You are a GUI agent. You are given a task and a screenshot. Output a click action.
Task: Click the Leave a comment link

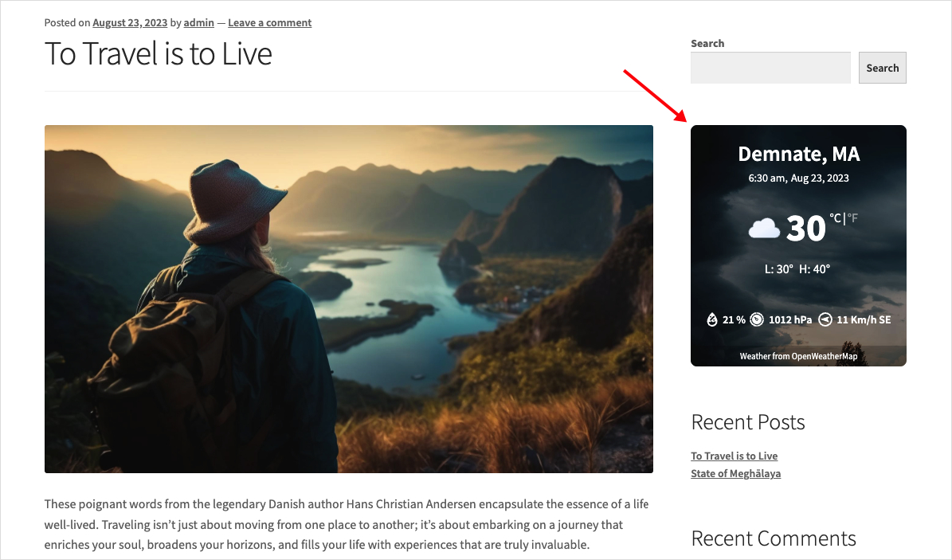(269, 22)
